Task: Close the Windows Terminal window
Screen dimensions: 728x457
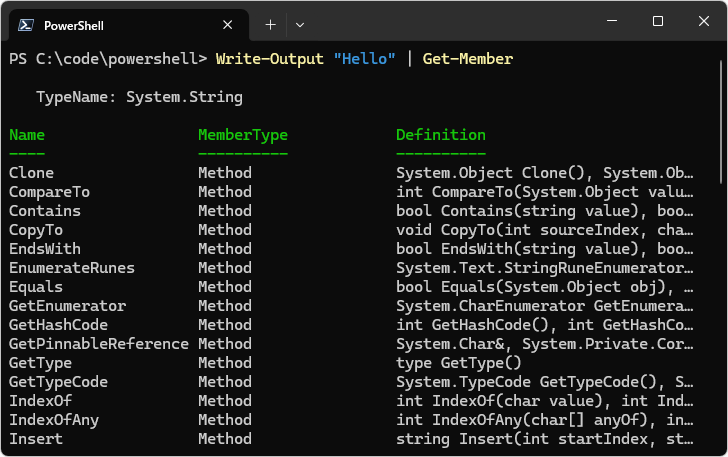Action: coord(703,22)
